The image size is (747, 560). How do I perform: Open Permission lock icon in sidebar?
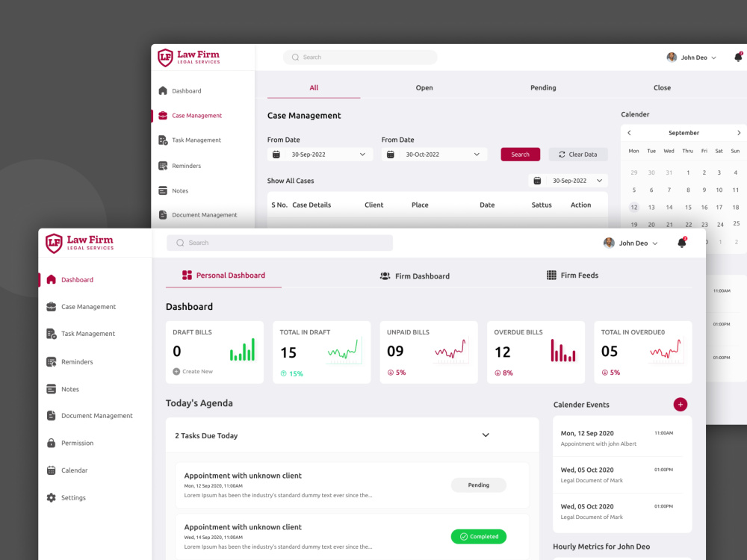click(51, 443)
